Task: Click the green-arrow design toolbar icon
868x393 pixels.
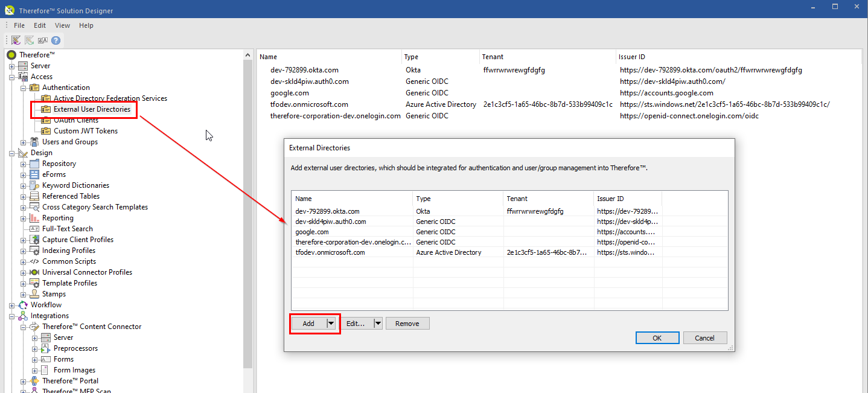Action: [x=28, y=40]
